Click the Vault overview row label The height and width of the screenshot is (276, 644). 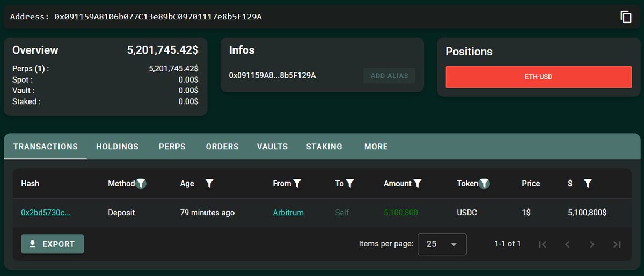click(x=23, y=91)
